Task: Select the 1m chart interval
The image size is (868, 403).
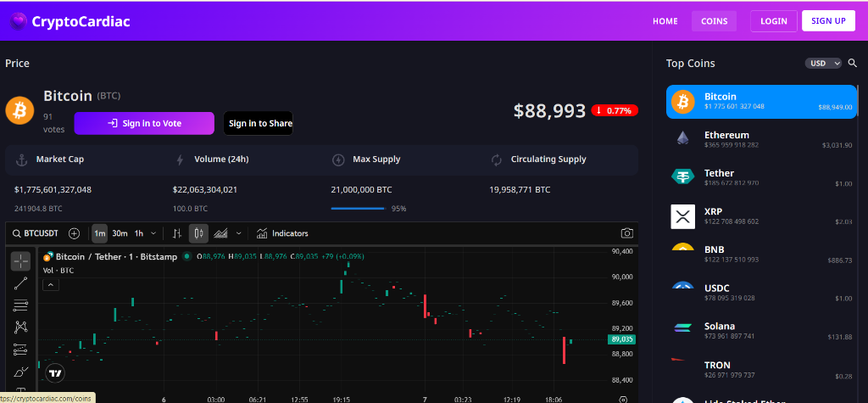Action: click(100, 233)
